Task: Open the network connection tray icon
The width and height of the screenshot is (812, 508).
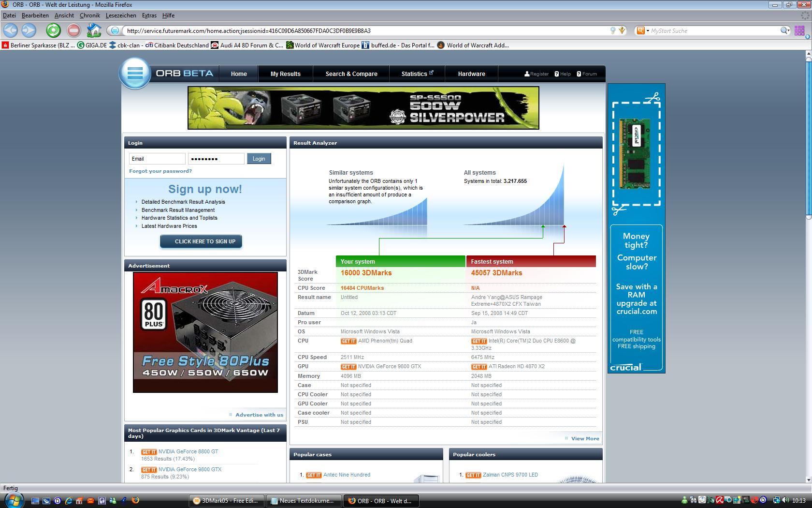Action: [x=776, y=500]
